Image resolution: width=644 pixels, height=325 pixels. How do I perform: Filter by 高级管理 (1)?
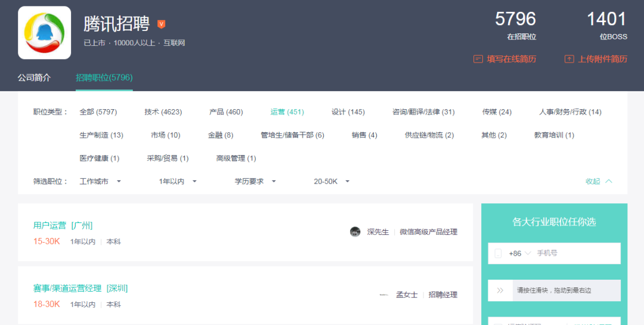point(236,158)
